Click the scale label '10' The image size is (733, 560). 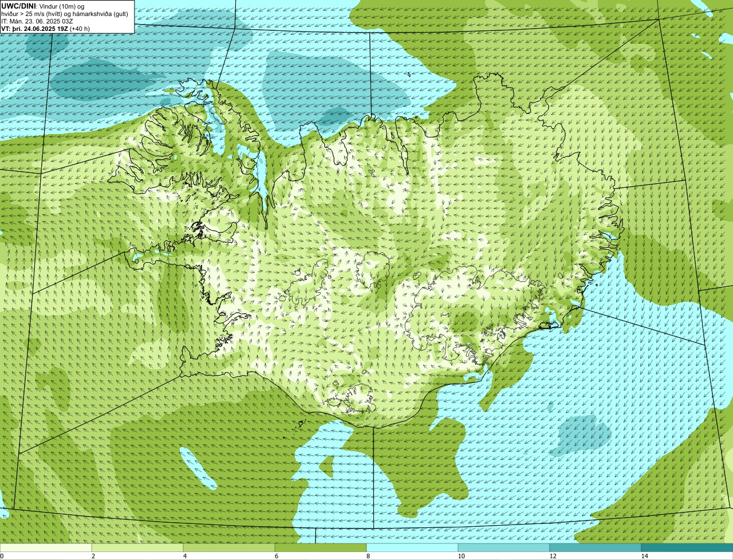461,556
